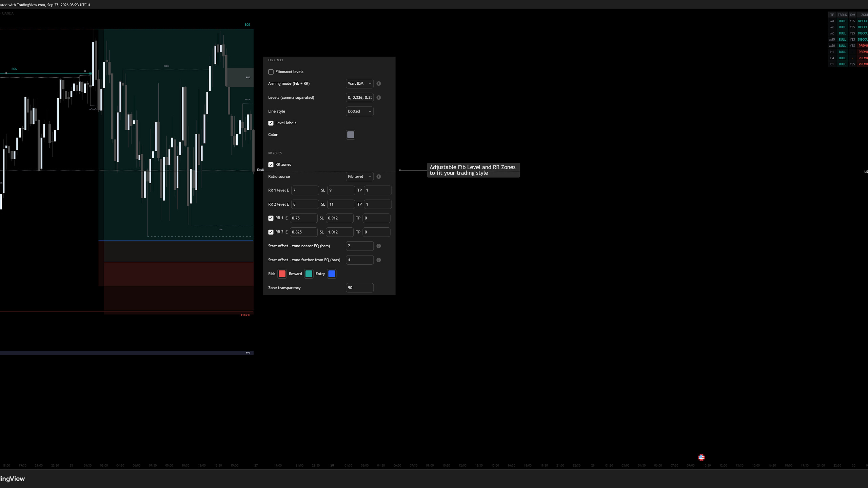
Task: Uncheck the Level labels checkbox
Action: 271,123
